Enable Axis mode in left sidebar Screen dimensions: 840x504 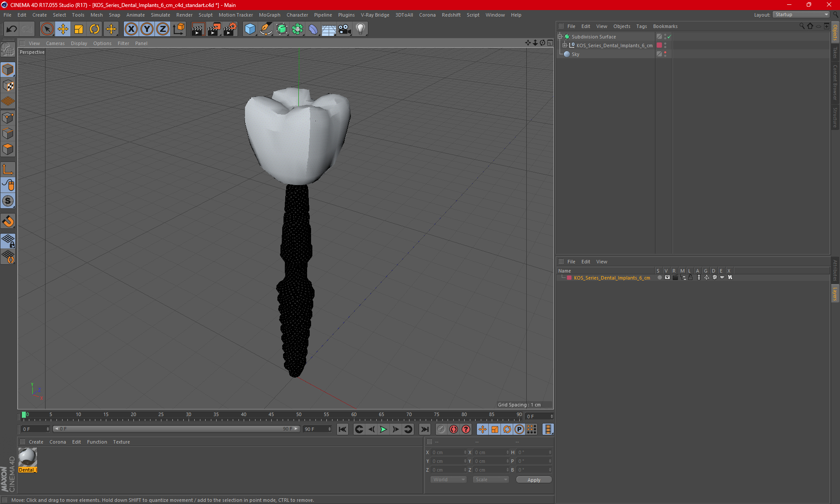coord(8,169)
